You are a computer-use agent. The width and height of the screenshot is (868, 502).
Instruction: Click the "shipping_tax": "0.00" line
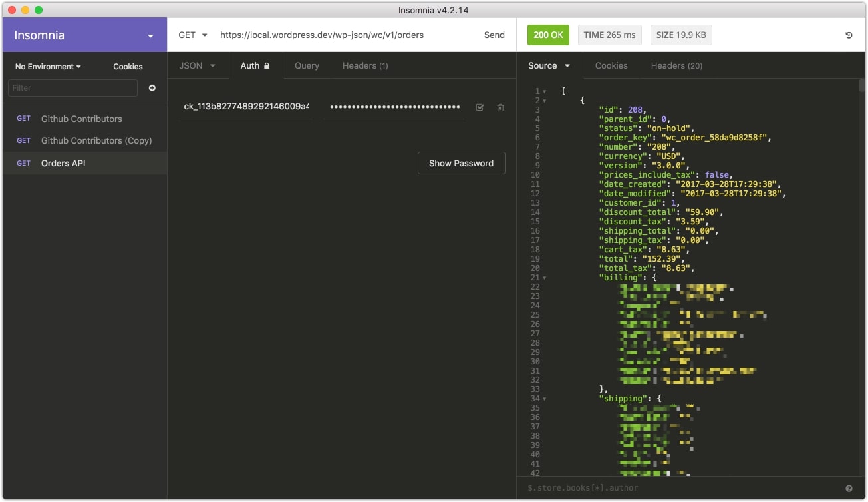pyautogui.click(x=653, y=240)
